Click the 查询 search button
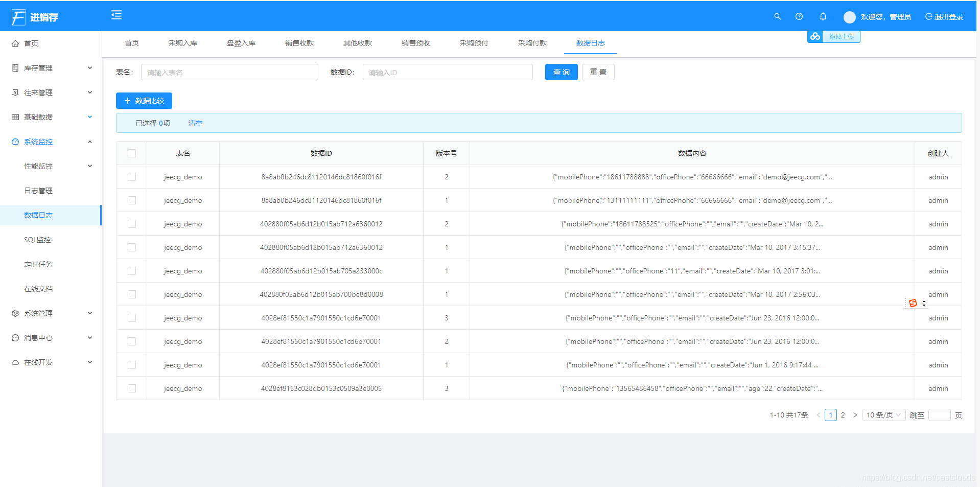The height and width of the screenshot is (487, 980). coord(561,72)
